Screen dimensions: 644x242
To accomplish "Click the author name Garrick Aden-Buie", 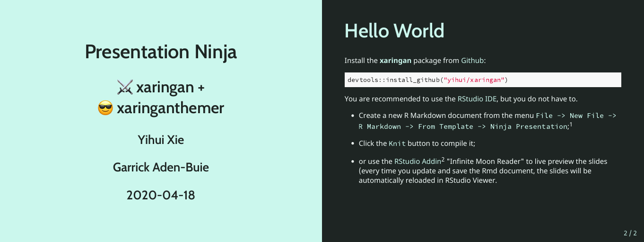I will tap(161, 167).
